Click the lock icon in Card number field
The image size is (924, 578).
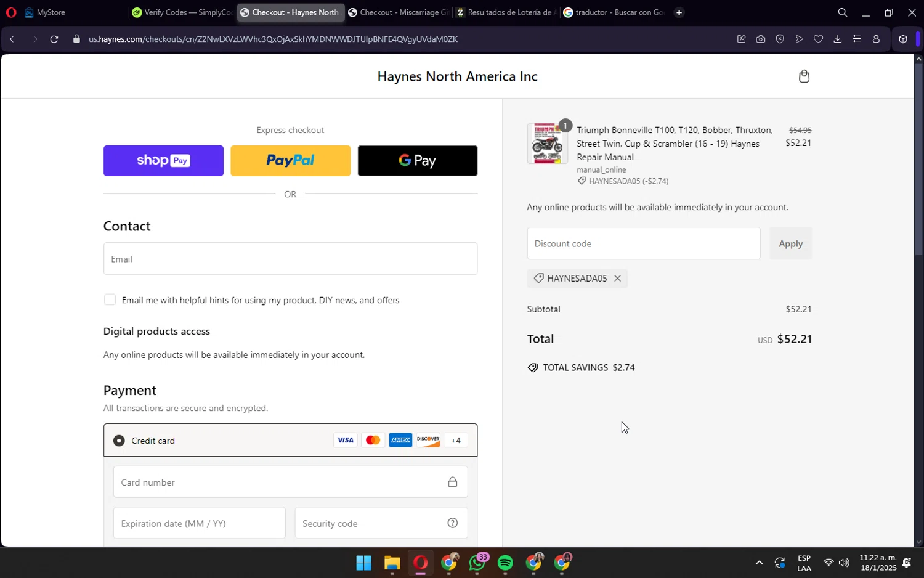[453, 482]
